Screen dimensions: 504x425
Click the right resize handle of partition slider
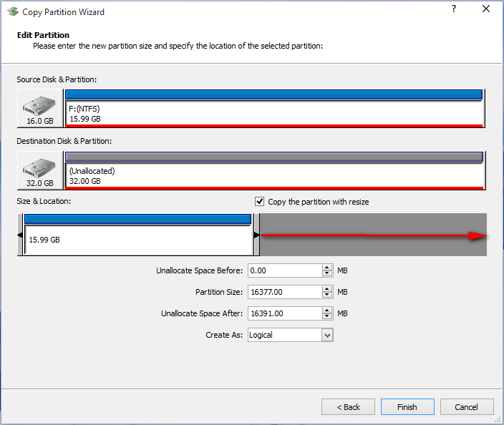coord(256,235)
